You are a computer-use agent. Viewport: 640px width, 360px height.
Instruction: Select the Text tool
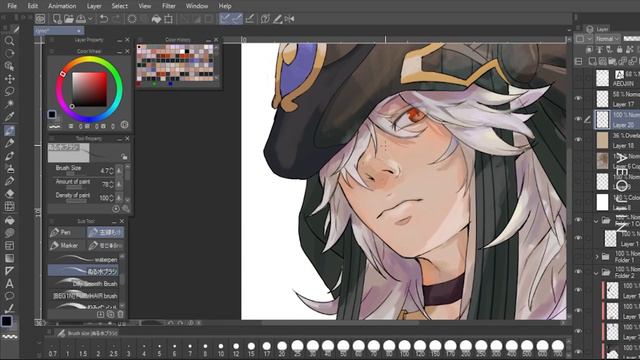point(9,283)
